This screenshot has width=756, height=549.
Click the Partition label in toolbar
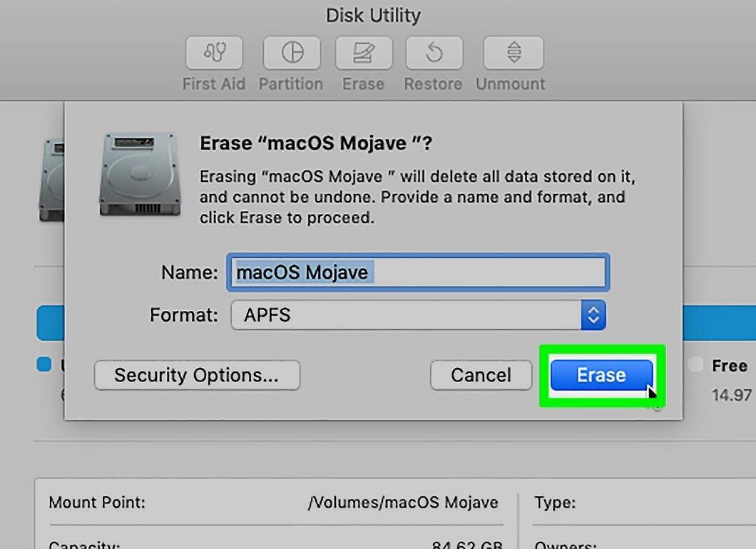(x=291, y=84)
